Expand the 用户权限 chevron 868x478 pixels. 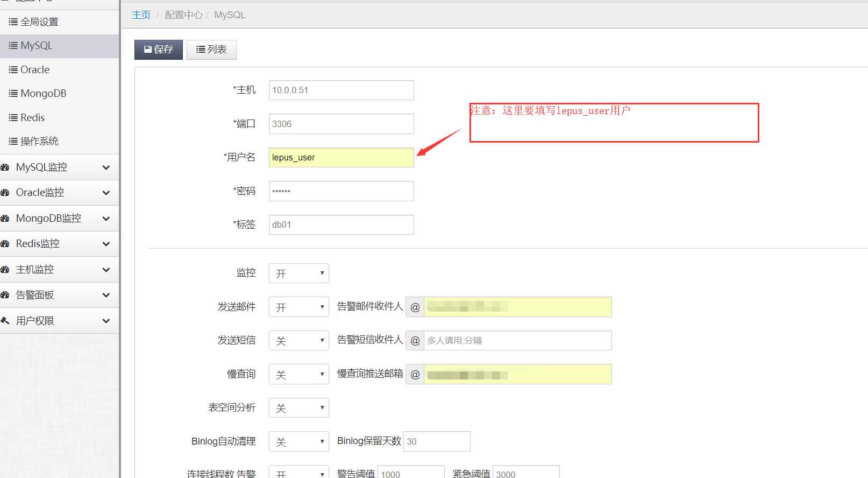click(106, 321)
